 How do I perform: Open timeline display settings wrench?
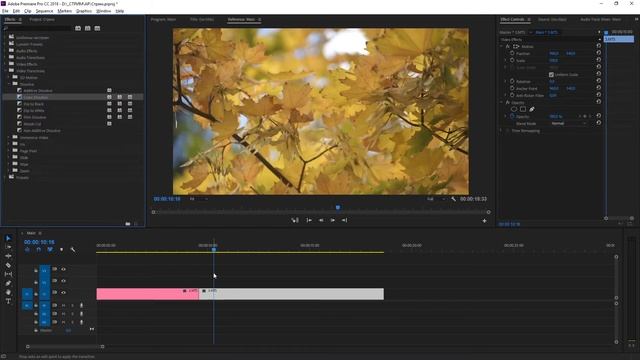(x=73, y=249)
